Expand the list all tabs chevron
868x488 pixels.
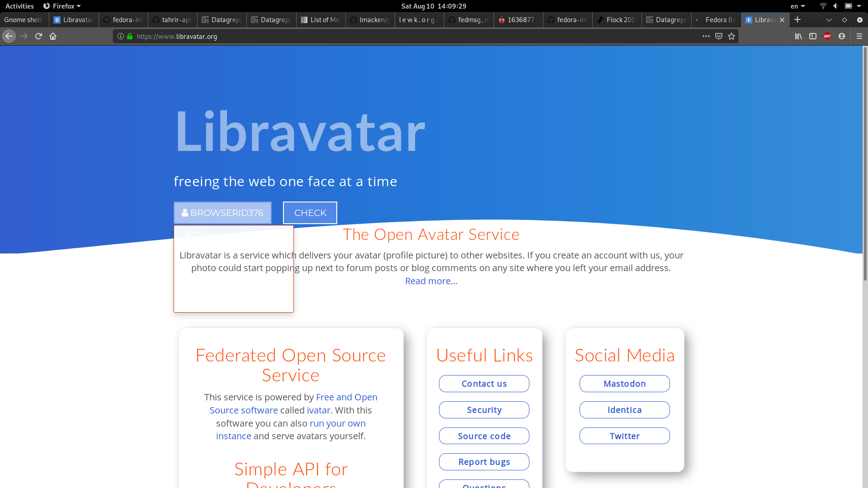(829, 20)
